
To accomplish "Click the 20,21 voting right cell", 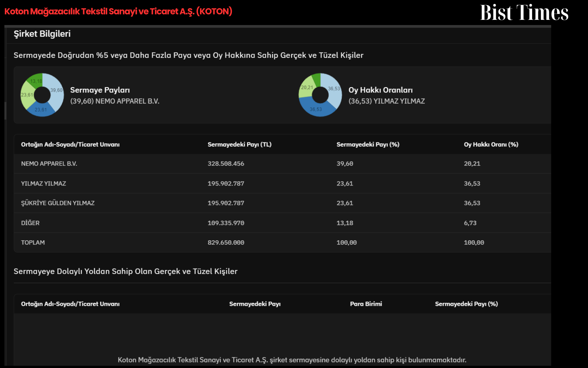I will point(472,164).
